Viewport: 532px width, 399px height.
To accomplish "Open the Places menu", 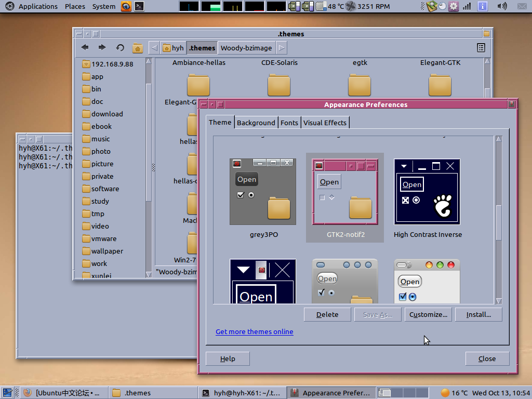I will pos(75,6).
